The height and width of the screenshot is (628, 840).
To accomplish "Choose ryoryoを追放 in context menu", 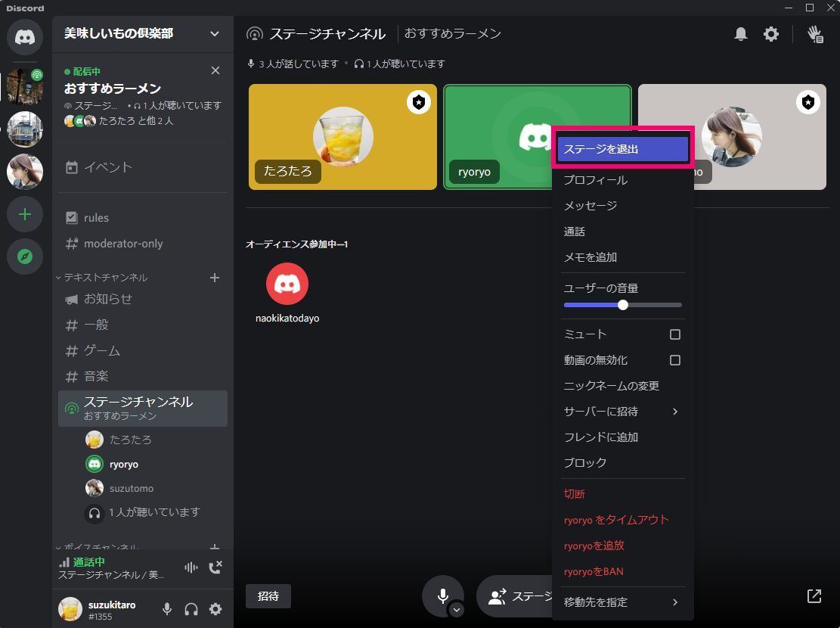I will (x=622, y=546).
